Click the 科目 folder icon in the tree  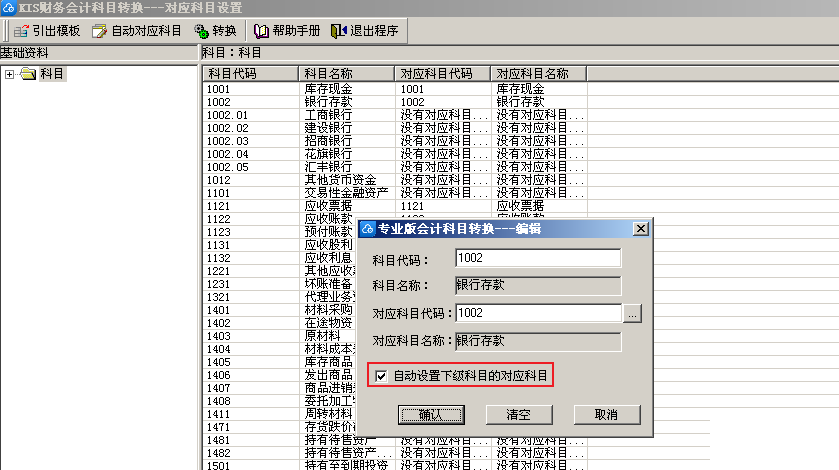[28, 74]
